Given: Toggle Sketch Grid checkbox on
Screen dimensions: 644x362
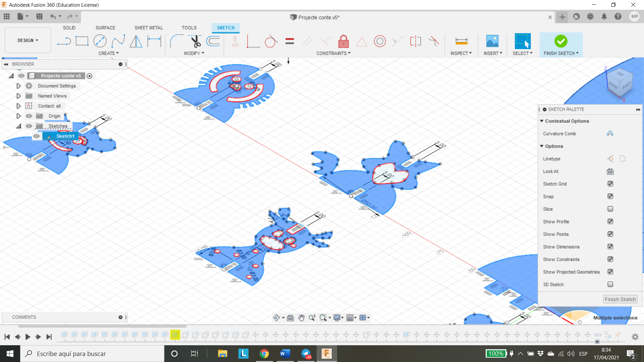Looking at the screenshot, I should coord(610,184).
